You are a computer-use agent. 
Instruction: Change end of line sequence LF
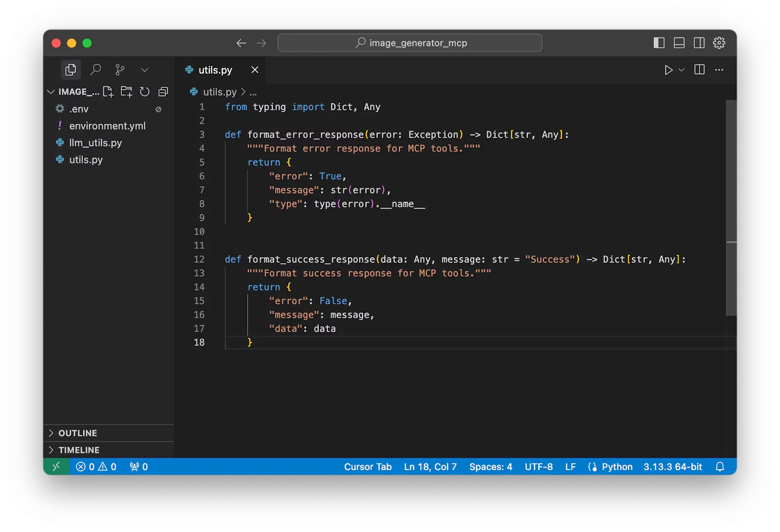[570, 467]
